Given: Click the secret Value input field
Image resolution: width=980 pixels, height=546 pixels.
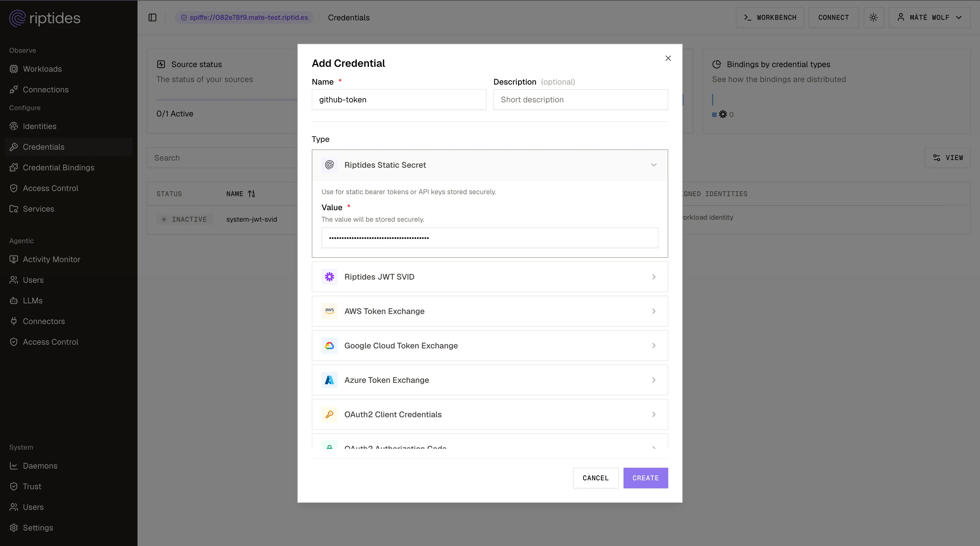Looking at the screenshot, I should point(490,238).
